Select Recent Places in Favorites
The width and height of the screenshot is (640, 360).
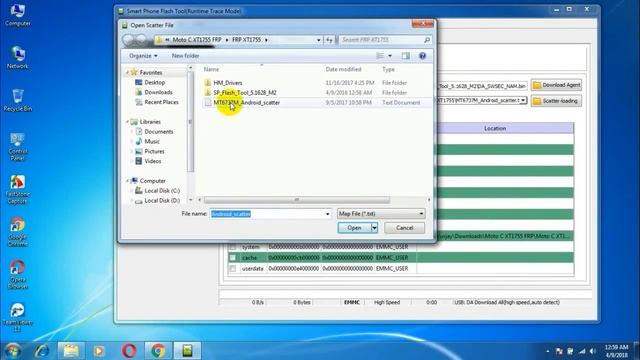(161, 102)
